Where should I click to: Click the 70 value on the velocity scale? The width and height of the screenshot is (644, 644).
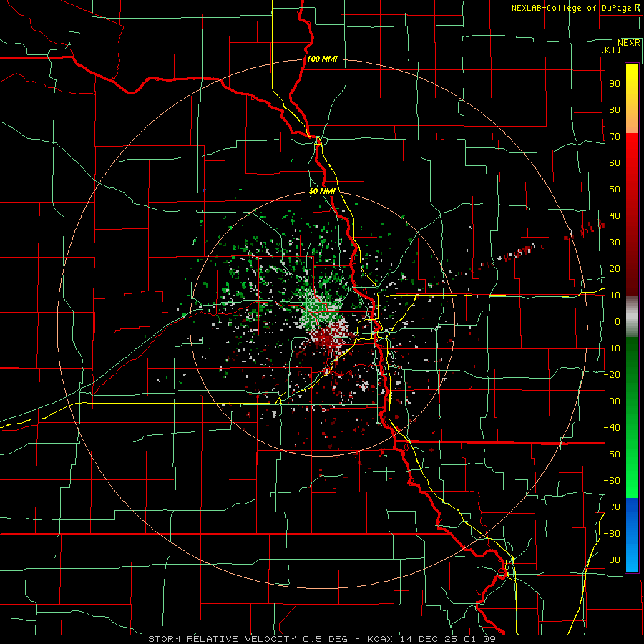click(615, 137)
